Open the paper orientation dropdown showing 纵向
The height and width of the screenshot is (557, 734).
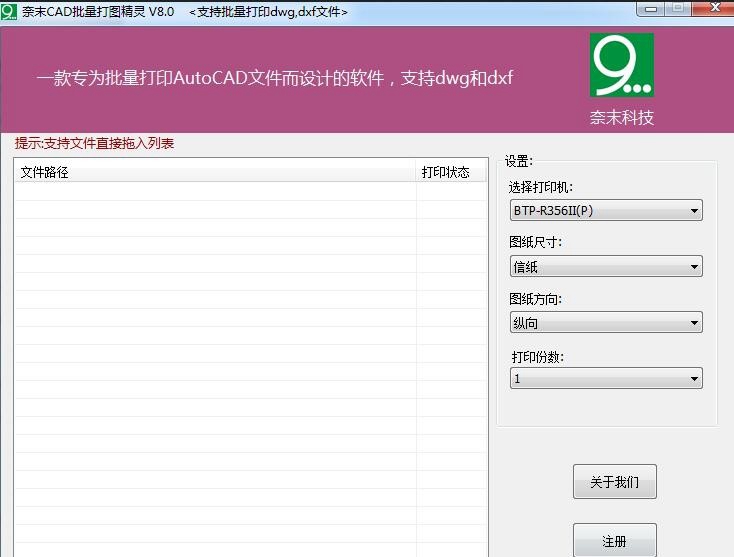[x=606, y=322]
